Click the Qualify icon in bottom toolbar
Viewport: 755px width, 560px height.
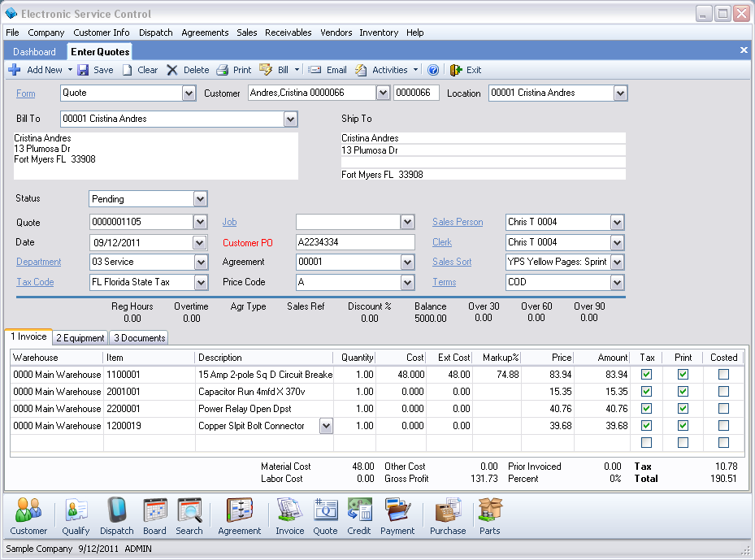coord(76,515)
